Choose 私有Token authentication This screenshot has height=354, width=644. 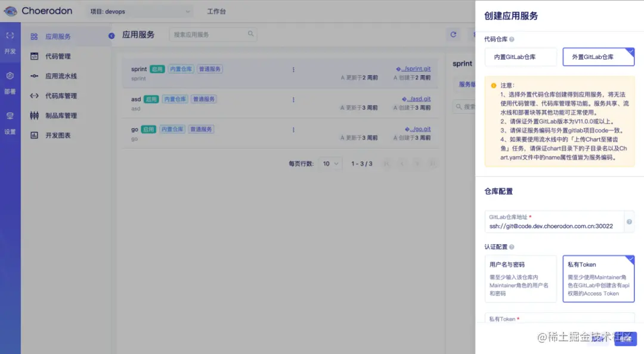pos(599,279)
